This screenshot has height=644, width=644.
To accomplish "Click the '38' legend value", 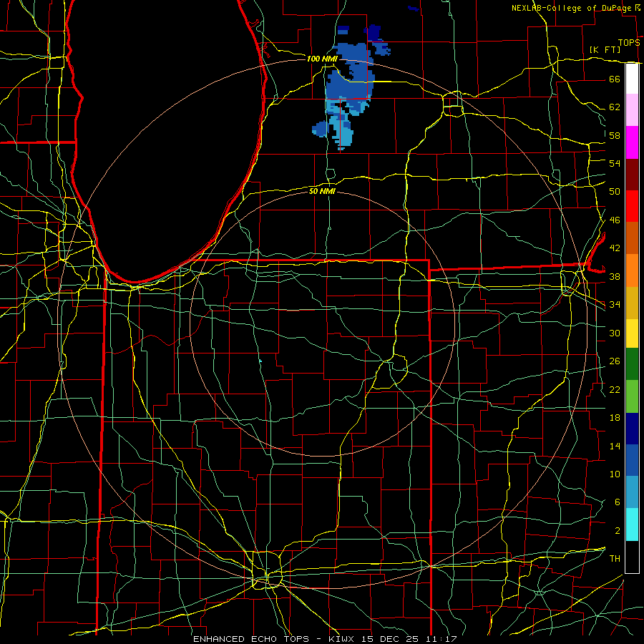I will click(x=615, y=276).
